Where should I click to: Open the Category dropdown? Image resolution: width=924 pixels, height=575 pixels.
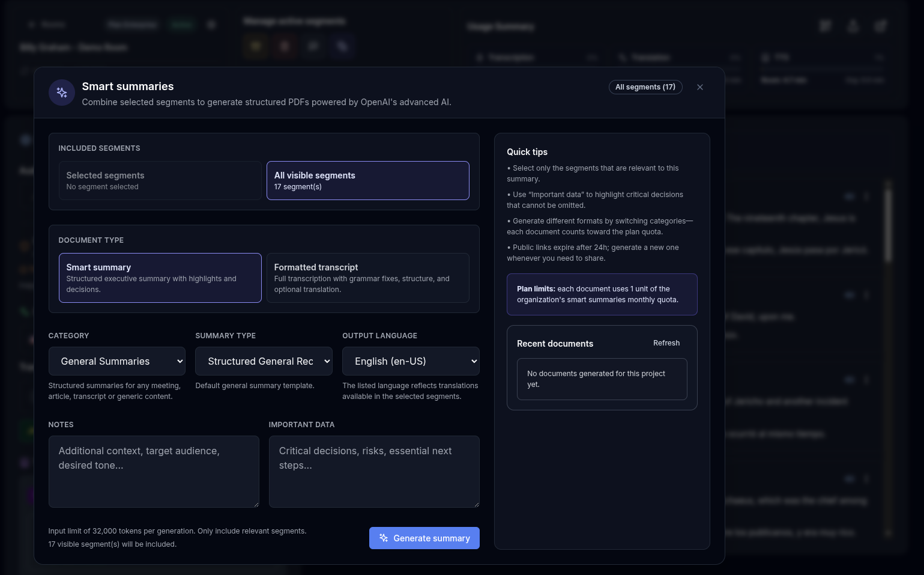pyautogui.click(x=116, y=361)
